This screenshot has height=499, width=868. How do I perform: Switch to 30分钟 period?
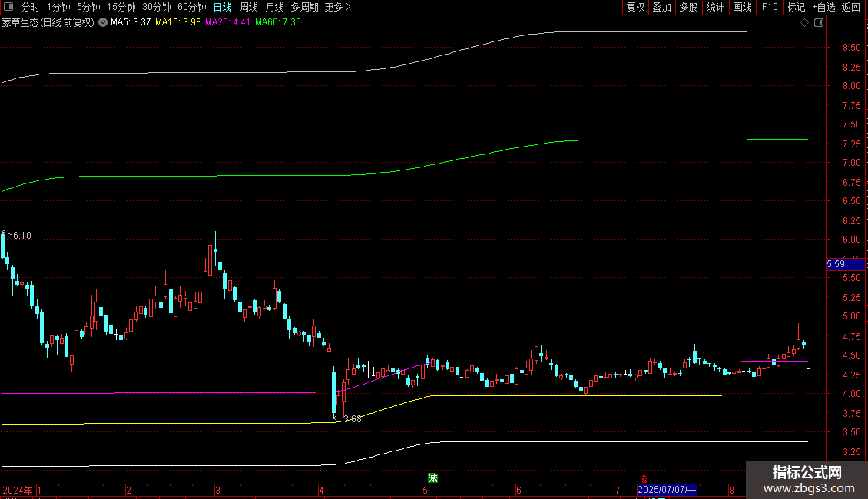pyautogui.click(x=157, y=7)
